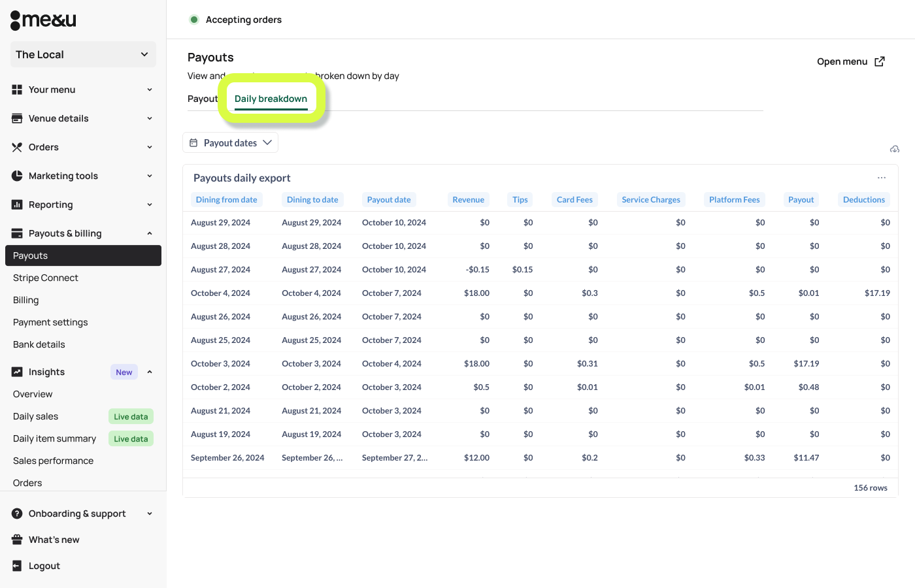Screen dimensions: 915x588
Task: Sort by the Revenue column header
Action: coord(468,200)
